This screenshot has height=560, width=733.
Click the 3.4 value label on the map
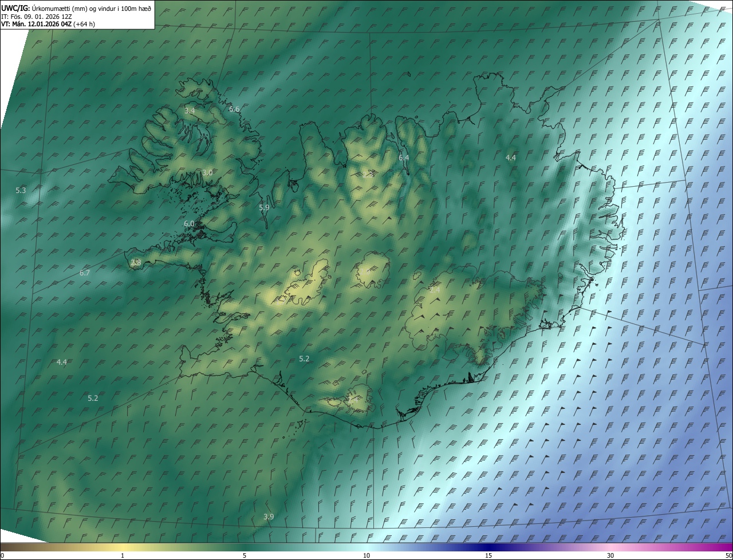(190, 111)
